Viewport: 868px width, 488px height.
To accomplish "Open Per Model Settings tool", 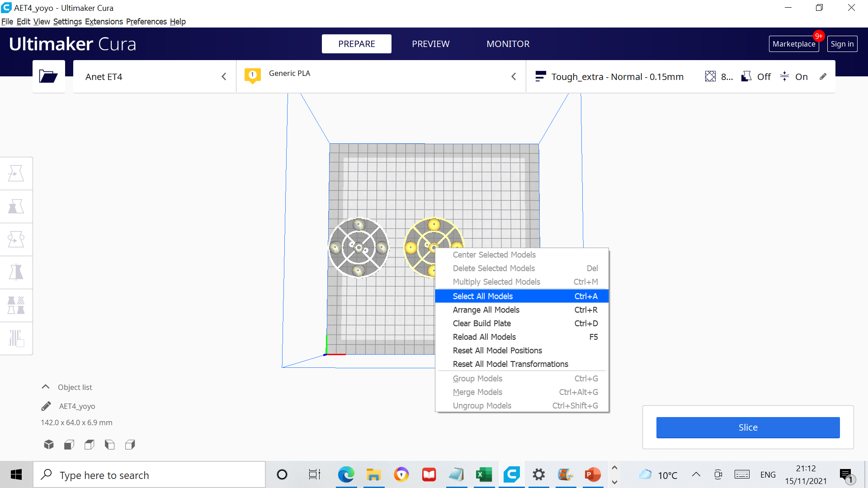I will click(x=16, y=305).
